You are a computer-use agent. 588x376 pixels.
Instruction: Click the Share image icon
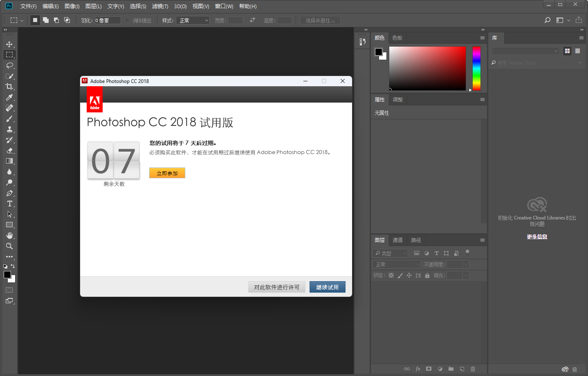pos(579,20)
